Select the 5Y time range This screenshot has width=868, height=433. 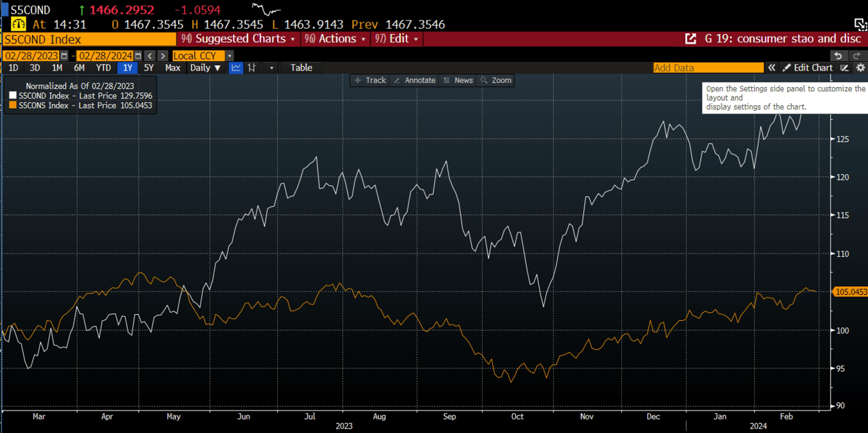[x=148, y=68]
